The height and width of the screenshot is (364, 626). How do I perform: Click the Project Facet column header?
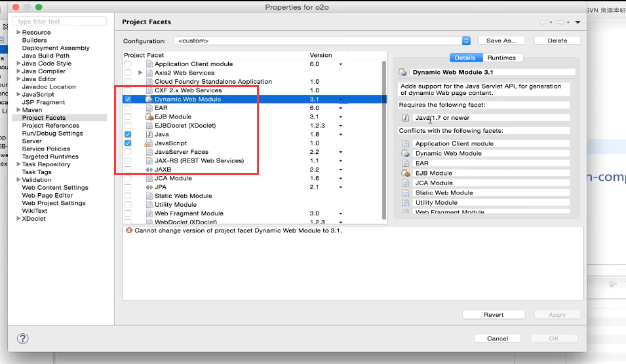coord(215,55)
